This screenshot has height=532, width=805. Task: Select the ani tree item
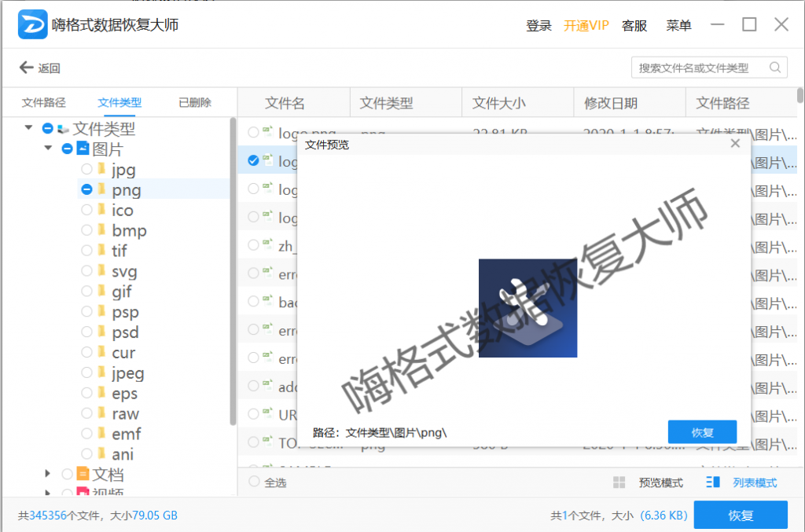point(123,454)
